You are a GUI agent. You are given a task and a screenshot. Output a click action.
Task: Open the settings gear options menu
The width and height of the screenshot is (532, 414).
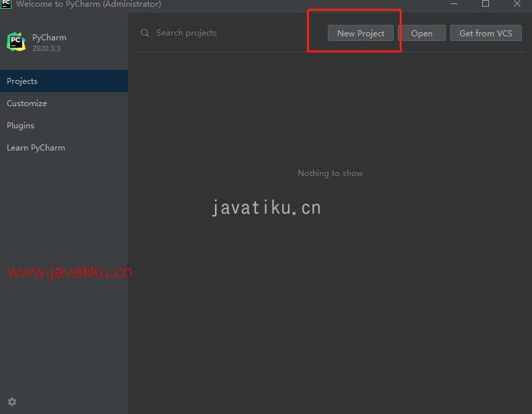pyautogui.click(x=12, y=402)
